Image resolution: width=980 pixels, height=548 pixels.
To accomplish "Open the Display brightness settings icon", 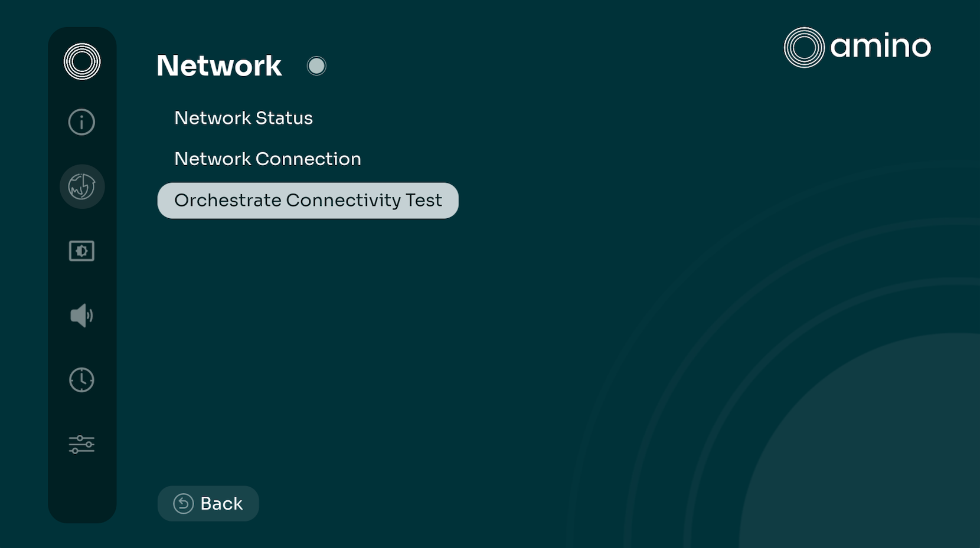I will point(81,251).
